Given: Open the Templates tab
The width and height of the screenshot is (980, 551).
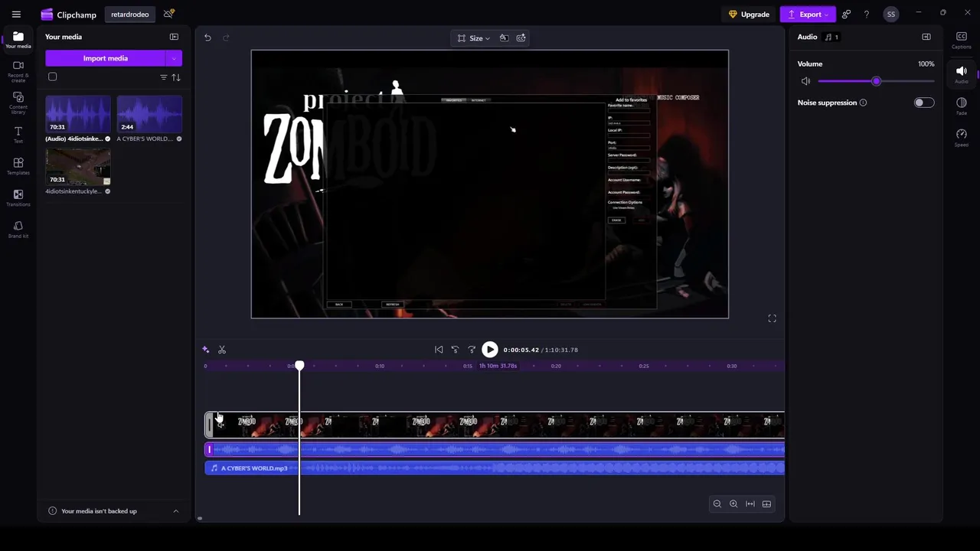Looking at the screenshot, I should (x=18, y=166).
